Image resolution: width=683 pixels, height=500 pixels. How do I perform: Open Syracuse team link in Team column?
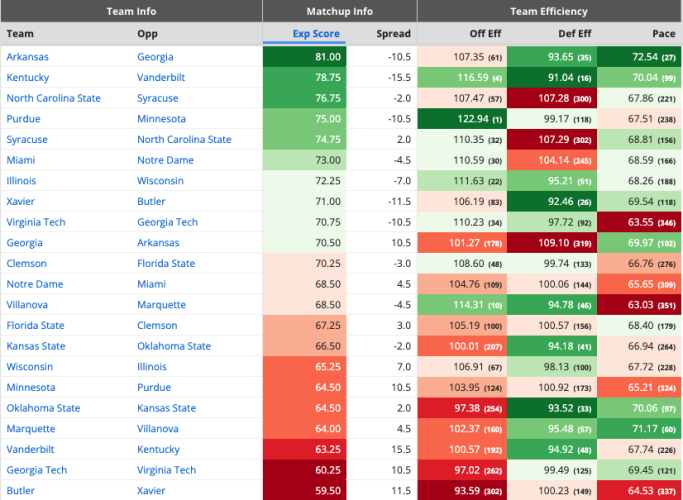(x=27, y=139)
